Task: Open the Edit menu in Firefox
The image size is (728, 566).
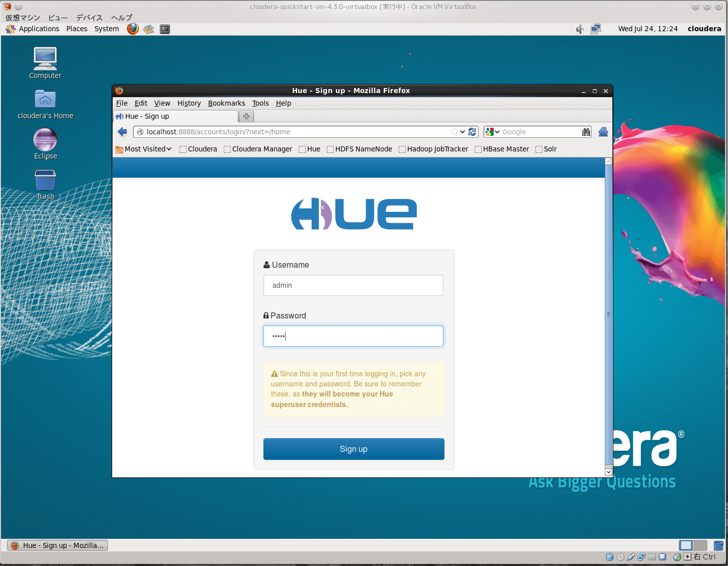Action: pos(141,103)
